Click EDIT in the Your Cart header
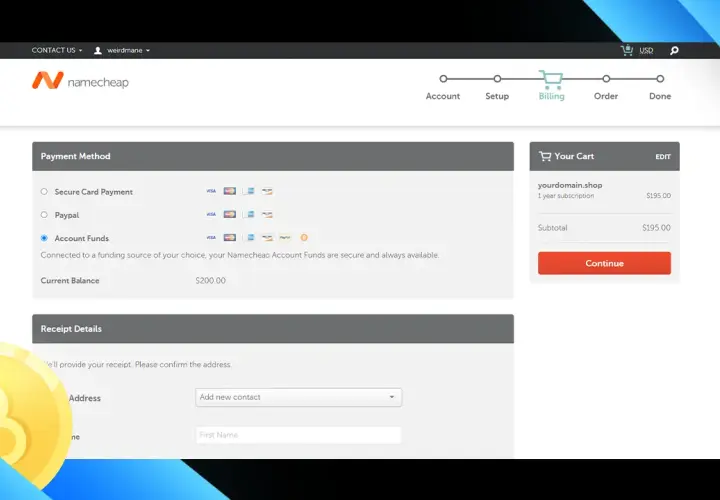Image resolution: width=720 pixels, height=500 pixels. [663, 157]
